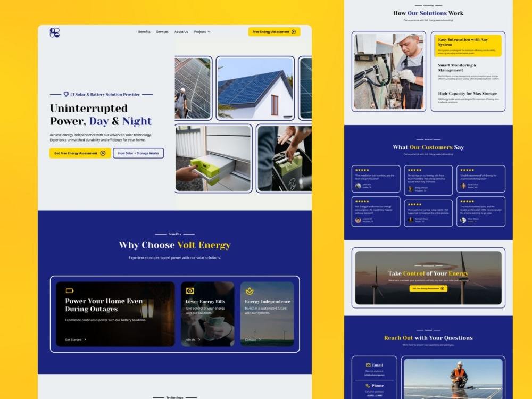Click the Phone handset icon
The image size is (532, 399).
(368, 385)
